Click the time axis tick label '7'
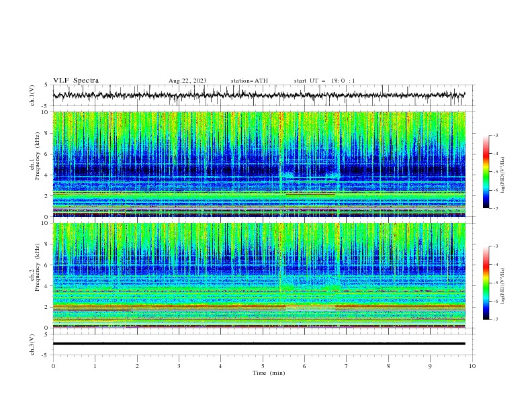Viewport: 532px width, 411px height. pyautogui.click(x=347, y=366)
